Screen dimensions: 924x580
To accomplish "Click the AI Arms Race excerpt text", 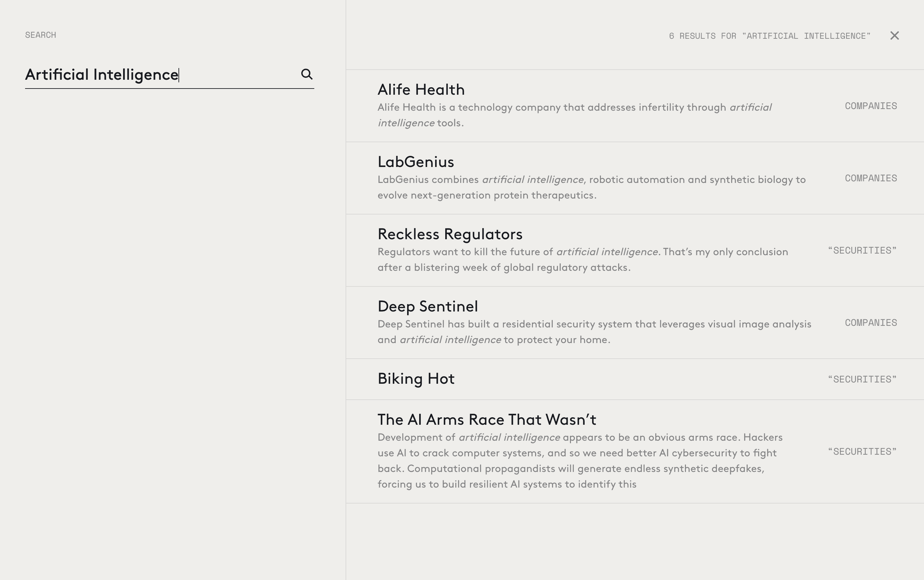I will pos(580,461).
